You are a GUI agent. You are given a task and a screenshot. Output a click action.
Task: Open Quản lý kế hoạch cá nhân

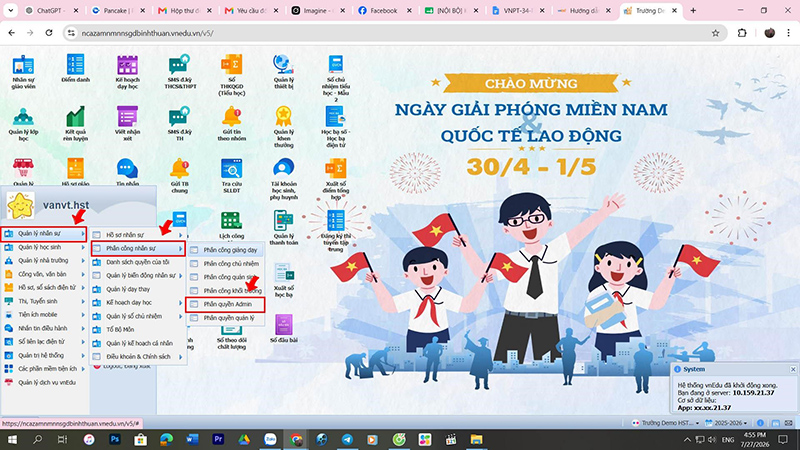138,343
